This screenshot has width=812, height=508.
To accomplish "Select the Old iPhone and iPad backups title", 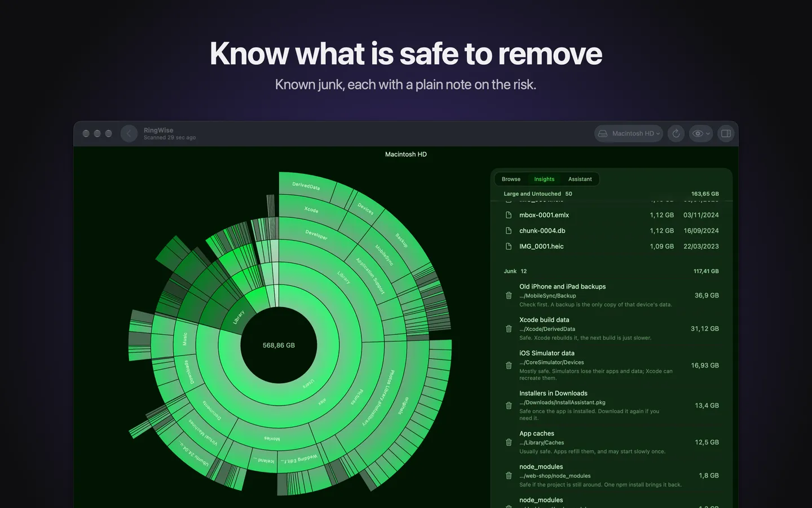I will coord(562,287).
